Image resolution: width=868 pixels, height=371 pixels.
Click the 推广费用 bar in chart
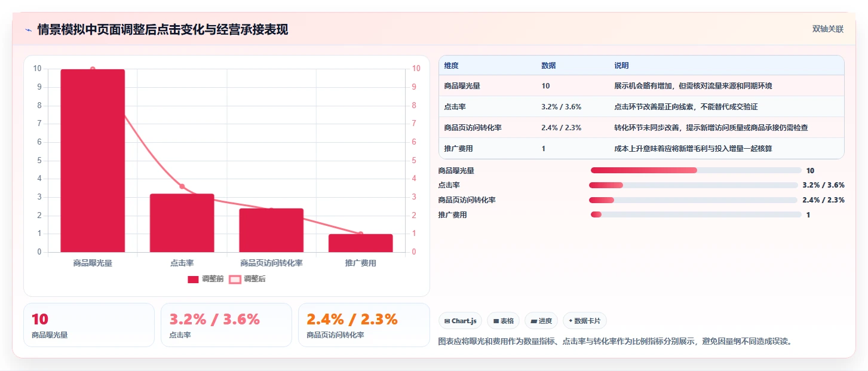(x=361, y=243)
